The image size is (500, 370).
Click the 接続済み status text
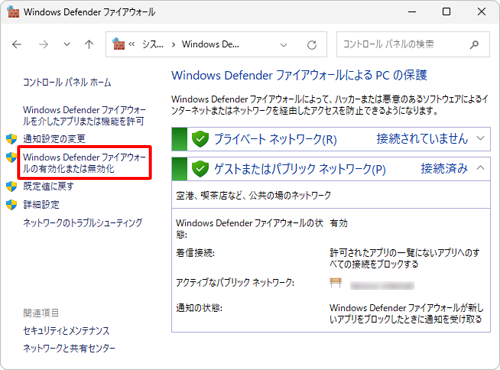tap(444, 168)
